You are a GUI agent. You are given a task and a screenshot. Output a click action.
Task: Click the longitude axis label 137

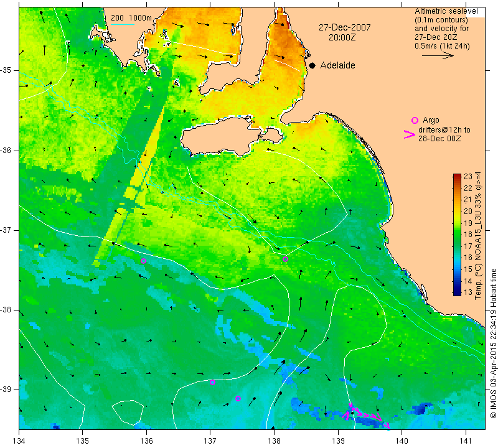[x=210, y=441]
